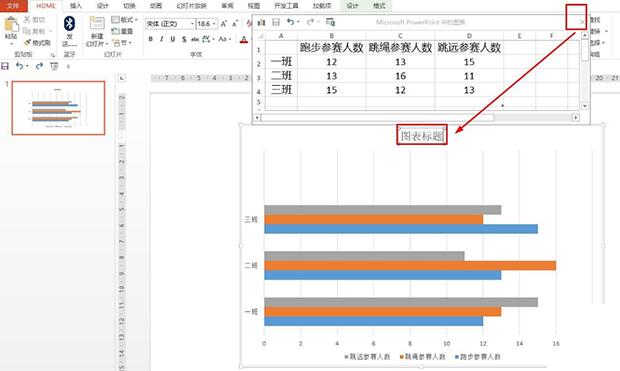Open the 插入 (Insert) ribbon tab
Image resolution: width=620 pixels, height=371 pixels.
tap(76, 6)
